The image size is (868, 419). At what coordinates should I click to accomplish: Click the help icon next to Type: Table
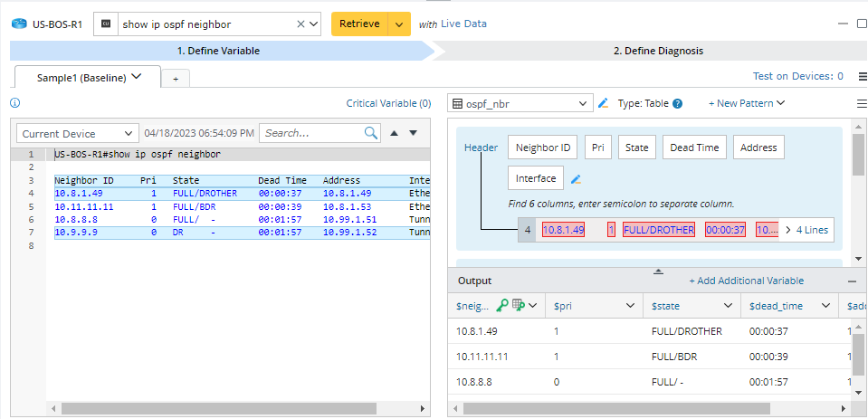[x=677, y=103]
